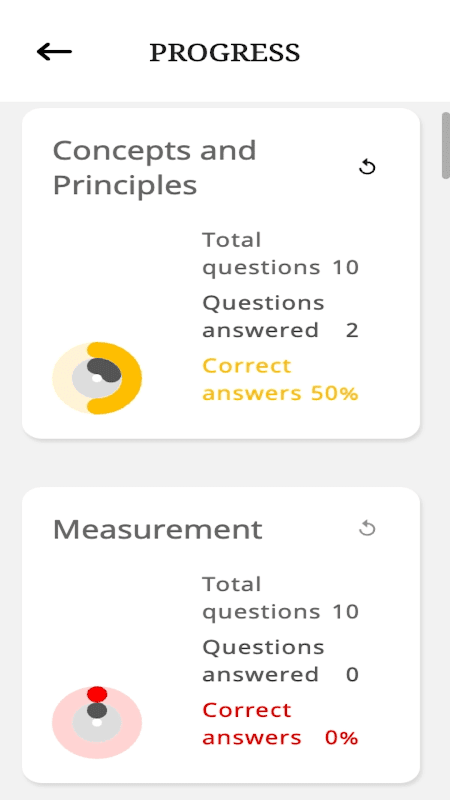The height and width of the screenshot is (800, 450).
Task: Click Total questions 10 in Concepts card
Action: 280,254
